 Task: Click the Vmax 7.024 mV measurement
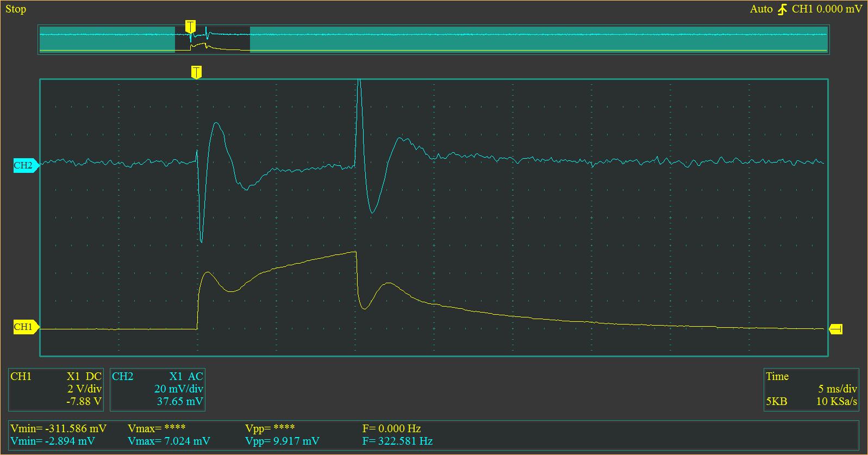(x=168, y=441)
